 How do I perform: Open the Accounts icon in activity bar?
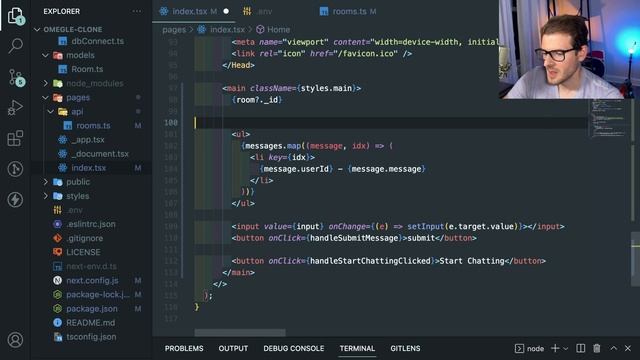[15, 340]
